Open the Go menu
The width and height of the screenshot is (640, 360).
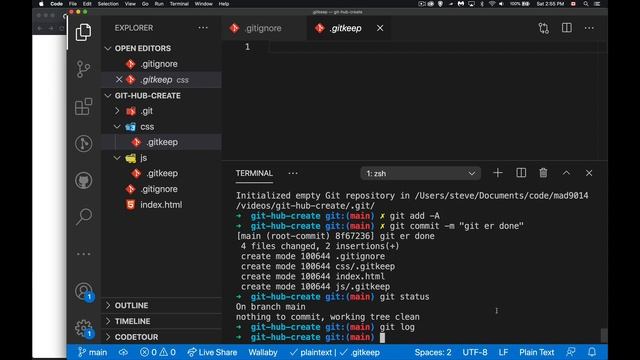(x=145, y=4)
